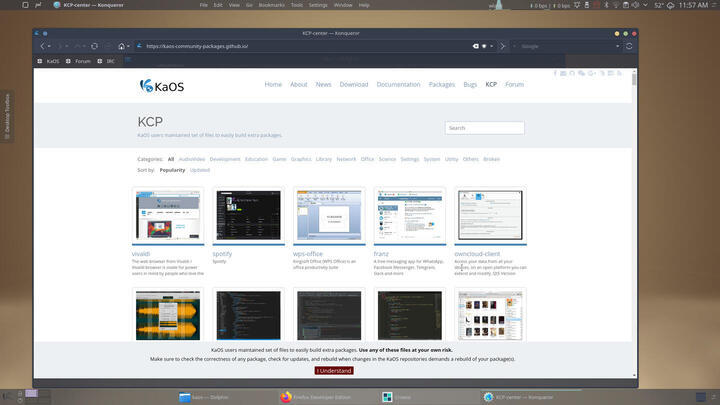The image size is (720, 405).
Task: Click the Google search field in toolbar
Action: (566, 46)
